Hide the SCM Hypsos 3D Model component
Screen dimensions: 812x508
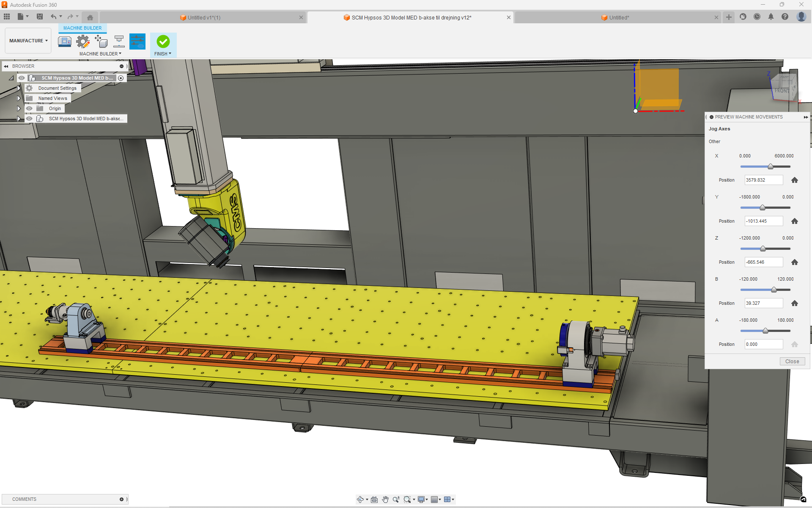point(29,119)
